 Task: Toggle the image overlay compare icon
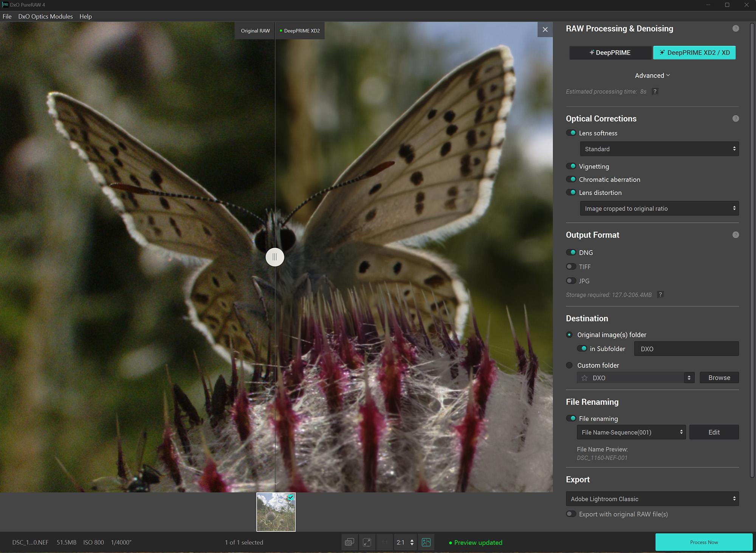(x=349, y=542)
